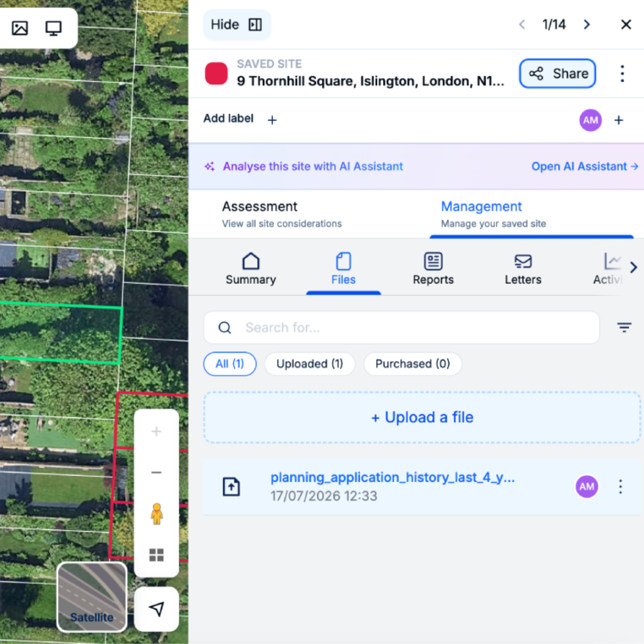
Task: Toggle the Uploaded (1) filter chip
Action: pos(309,364)
